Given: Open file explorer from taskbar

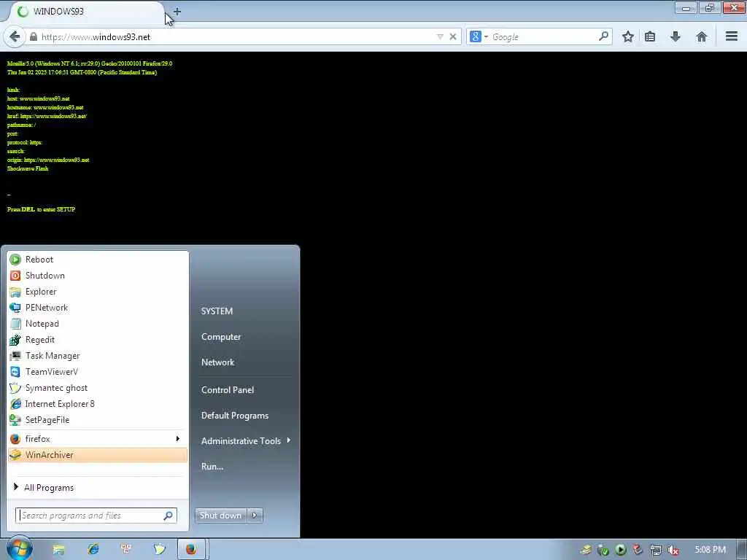Looking at the screenshot, I should [x=58, y=550].
